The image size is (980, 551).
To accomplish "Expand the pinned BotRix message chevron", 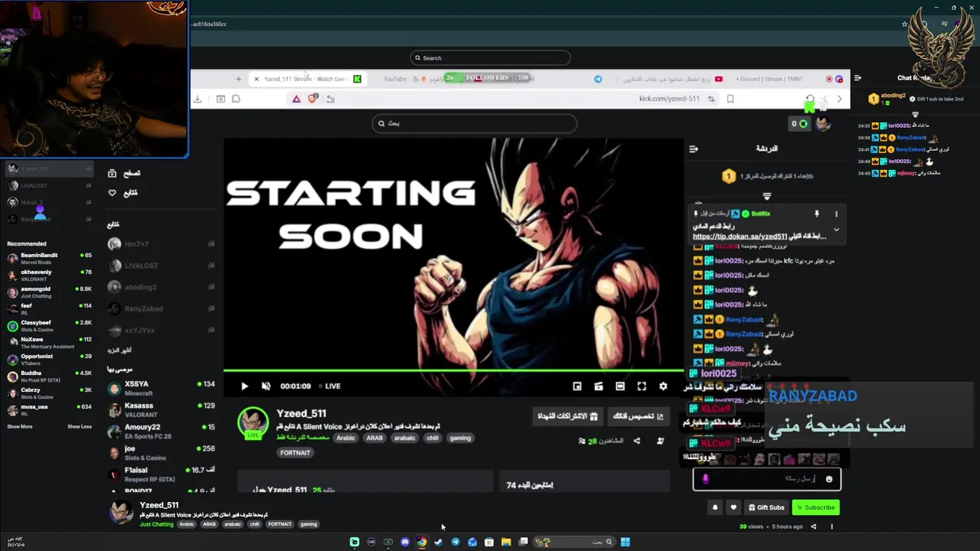I will [x=836, y=230].
